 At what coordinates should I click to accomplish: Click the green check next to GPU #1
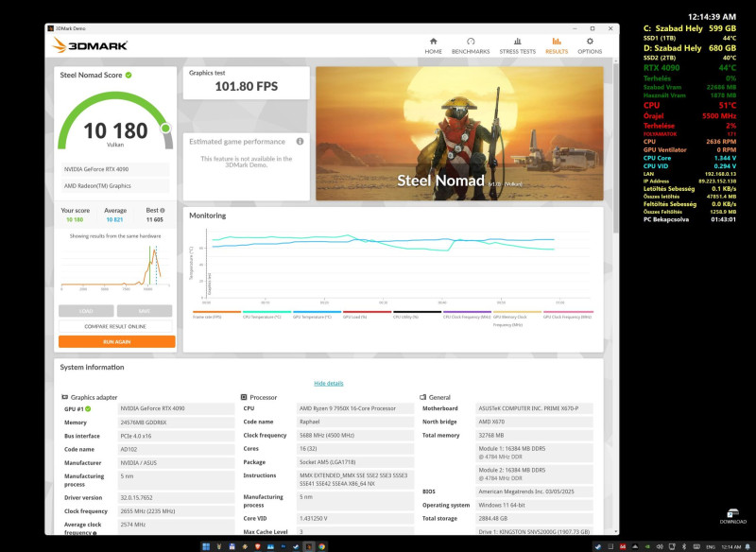[88, 409]
